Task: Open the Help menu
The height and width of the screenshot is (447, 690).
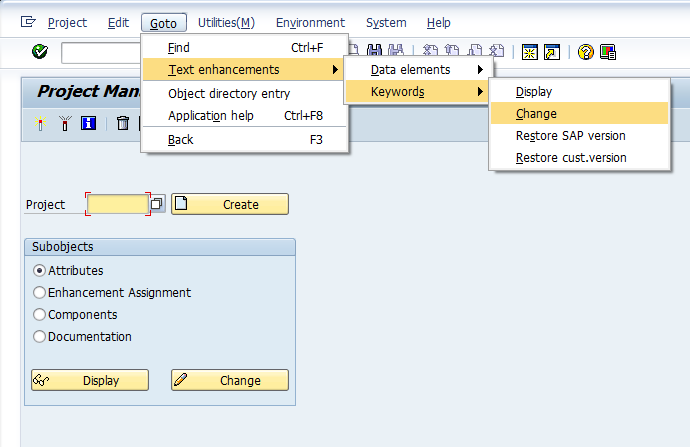Action: pos(438,22)
